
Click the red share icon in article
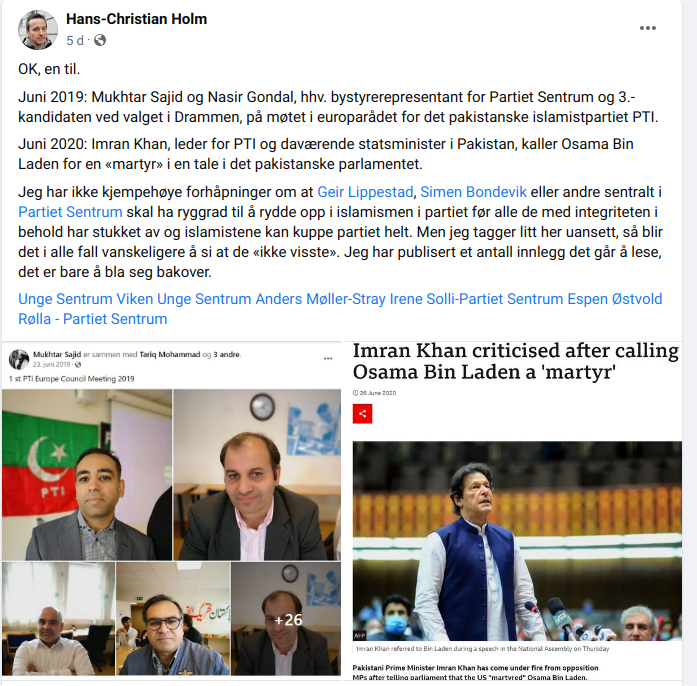[362, 413]
